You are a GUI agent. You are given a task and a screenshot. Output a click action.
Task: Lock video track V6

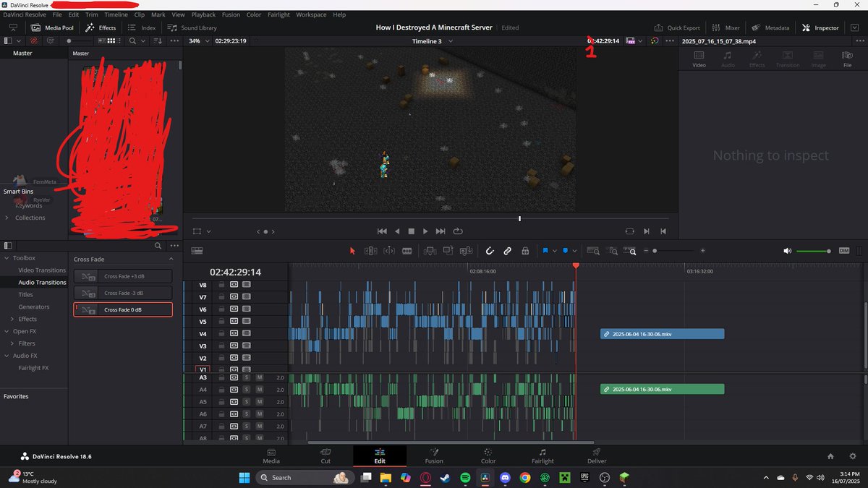coord(221,309)
